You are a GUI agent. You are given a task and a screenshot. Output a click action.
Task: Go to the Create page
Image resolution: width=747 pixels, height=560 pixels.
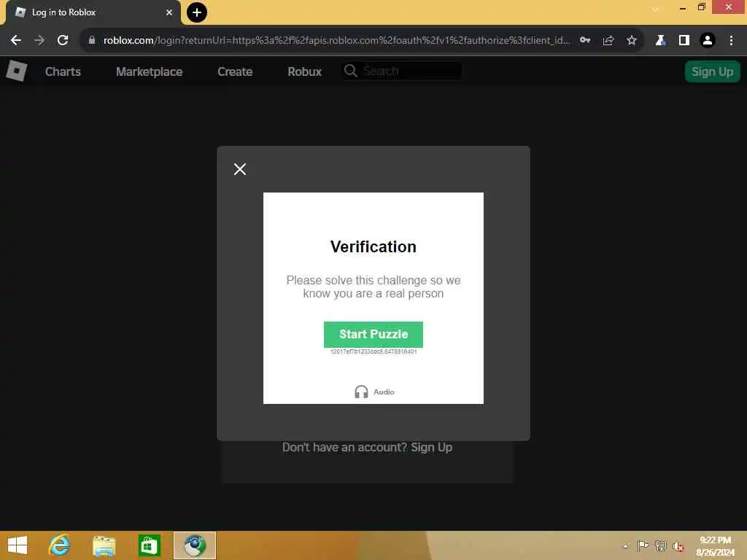pos(235,72)
